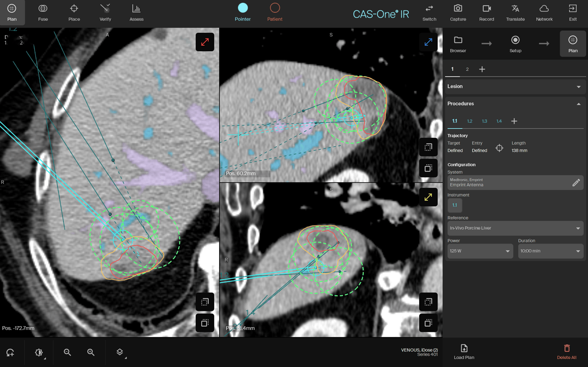Start Record with video icon

pos(487,12)
